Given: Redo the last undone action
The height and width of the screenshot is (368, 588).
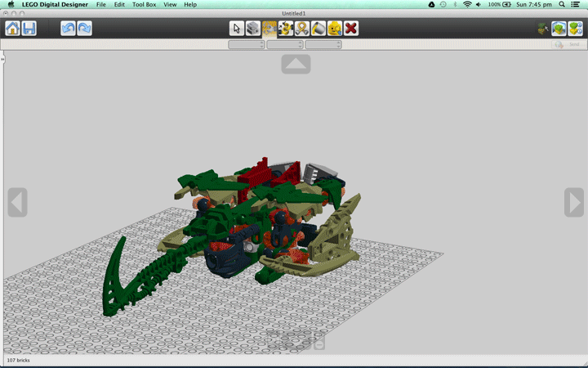Looking at the screenshot, I should tap(84, 28).
